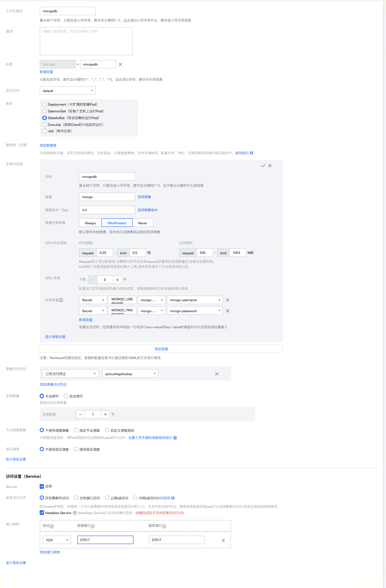The image size is (386, 588).
Task: Select the Always image pull policy
Action: point(90,223)
